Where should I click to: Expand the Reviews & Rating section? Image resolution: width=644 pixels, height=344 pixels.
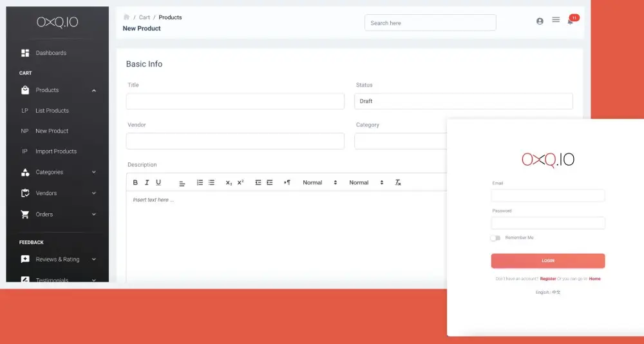click(94, 260)
